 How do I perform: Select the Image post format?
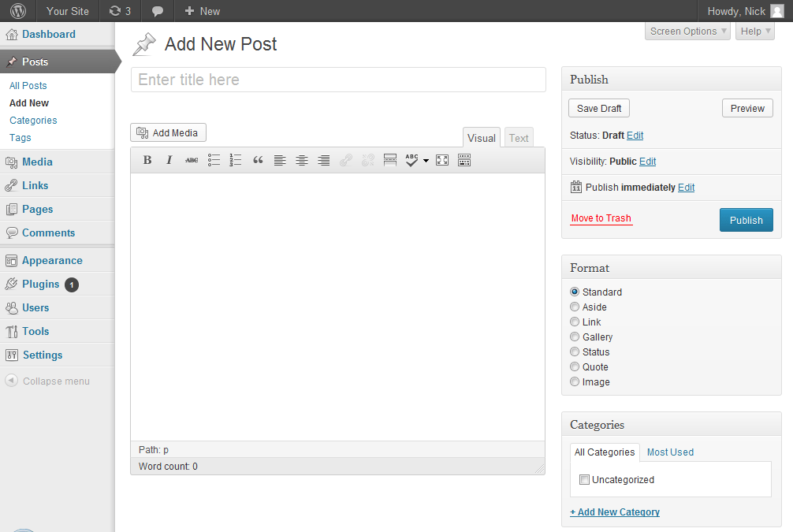[x=575, y=381]
